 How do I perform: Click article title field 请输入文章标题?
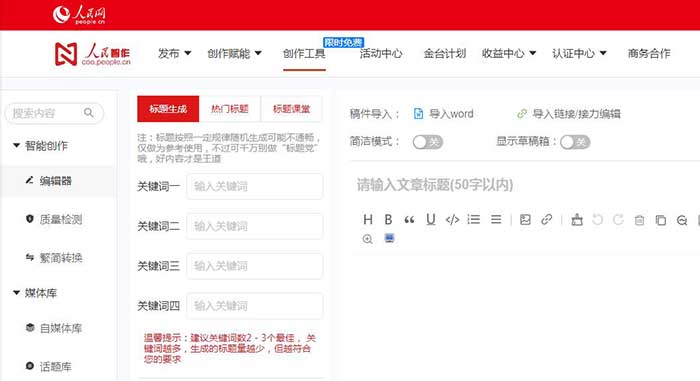click(435, 184)
